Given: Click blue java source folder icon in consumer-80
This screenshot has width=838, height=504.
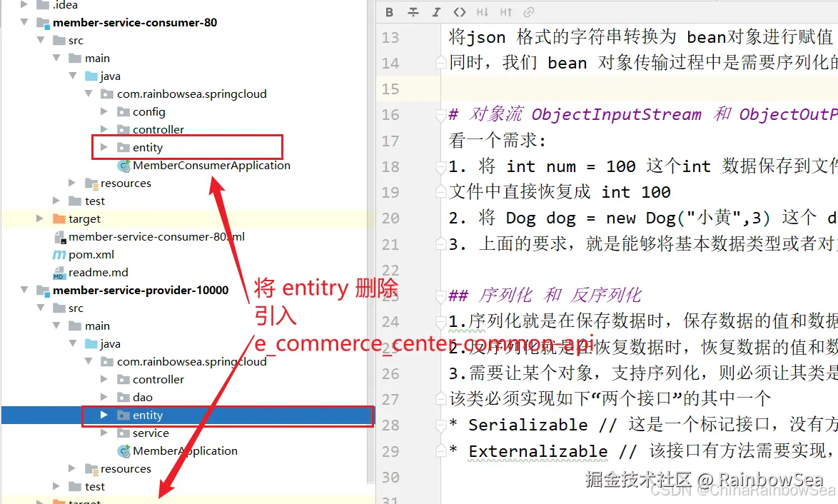Looking at the screenshot, I should click(x=91, y=76).
